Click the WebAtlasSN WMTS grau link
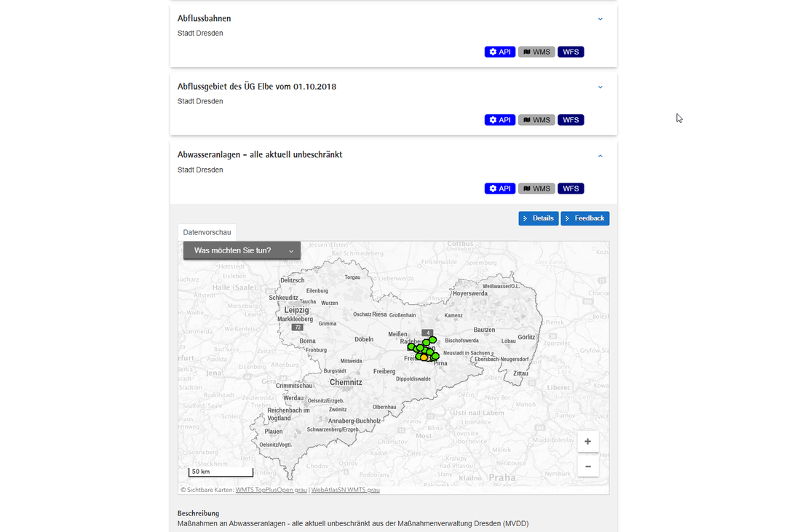 click(345, 489)
